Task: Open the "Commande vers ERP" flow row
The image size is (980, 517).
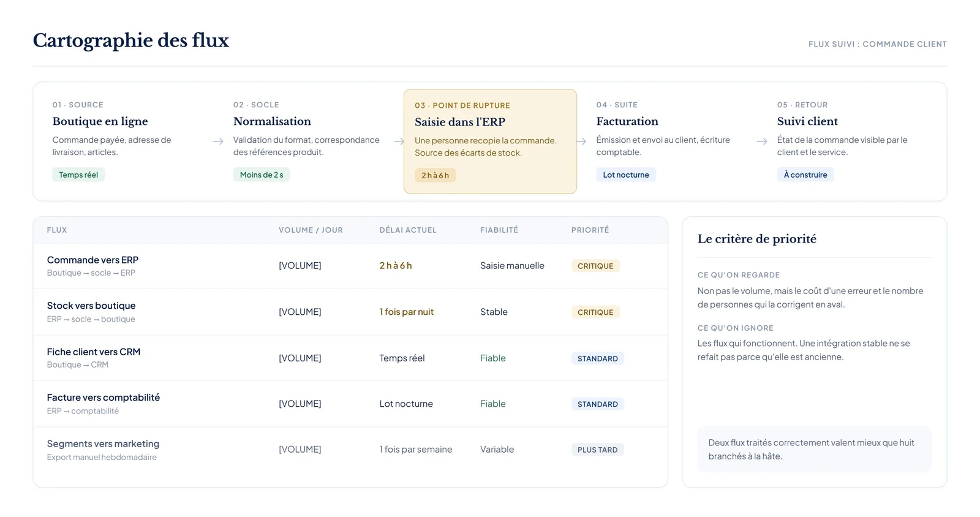Action: coord(350,266)
